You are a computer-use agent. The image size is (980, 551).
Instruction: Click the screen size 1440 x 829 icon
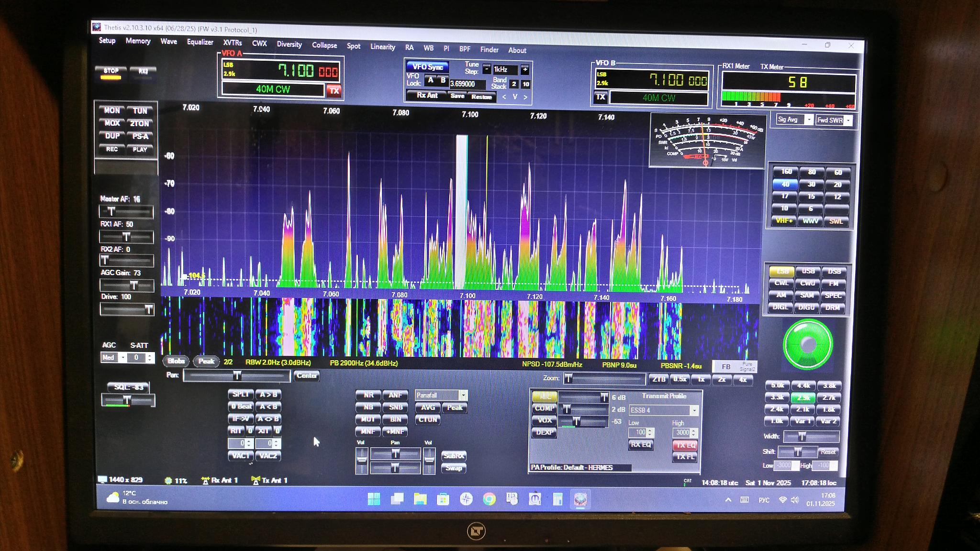pyautogui.click(x=102, y=479)
